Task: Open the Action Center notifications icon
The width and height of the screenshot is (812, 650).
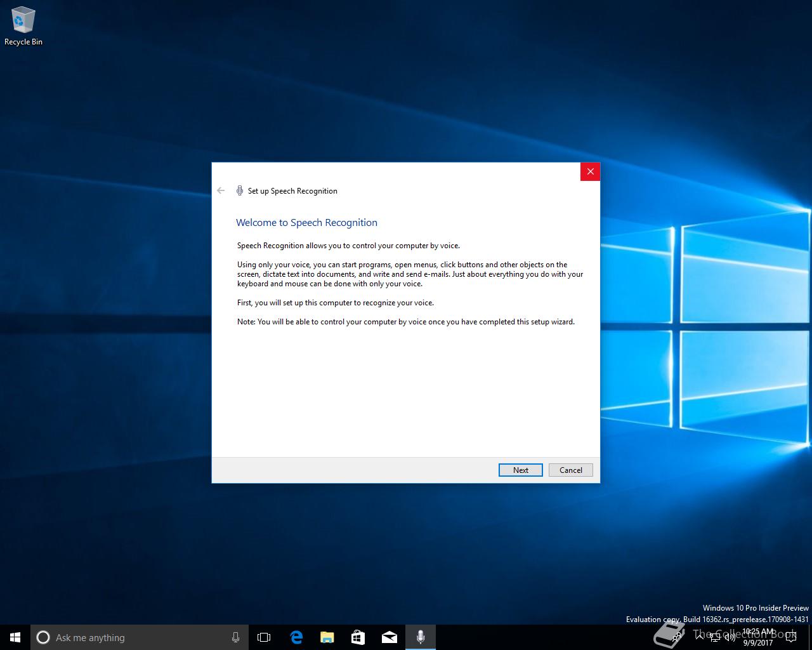Action: tap(791, 637)
